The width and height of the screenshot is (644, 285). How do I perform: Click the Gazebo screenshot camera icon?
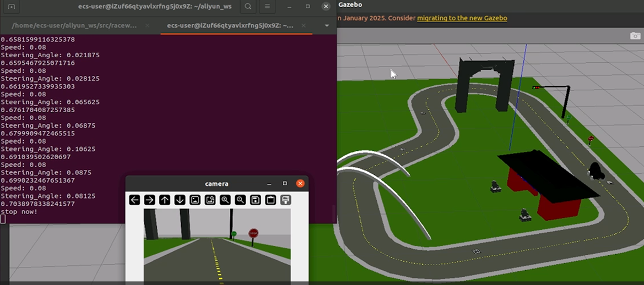(x=635, y=36)
